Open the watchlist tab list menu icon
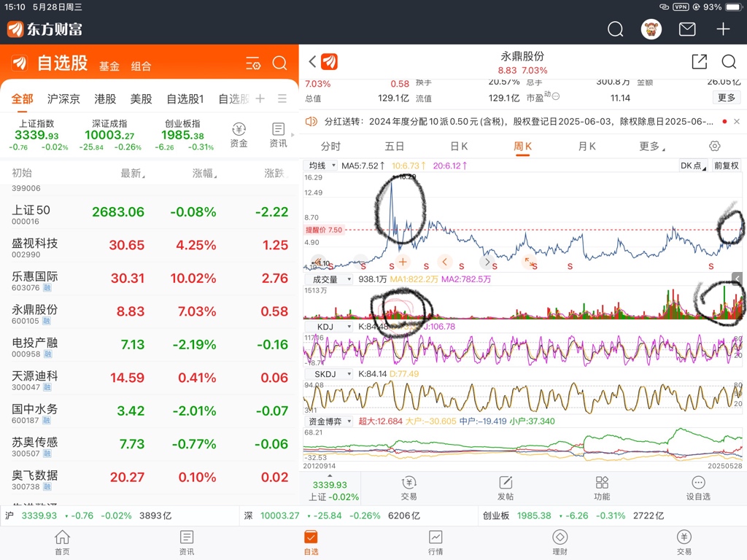Viewport: 747px width, 560px height. [x=282, y=98]
